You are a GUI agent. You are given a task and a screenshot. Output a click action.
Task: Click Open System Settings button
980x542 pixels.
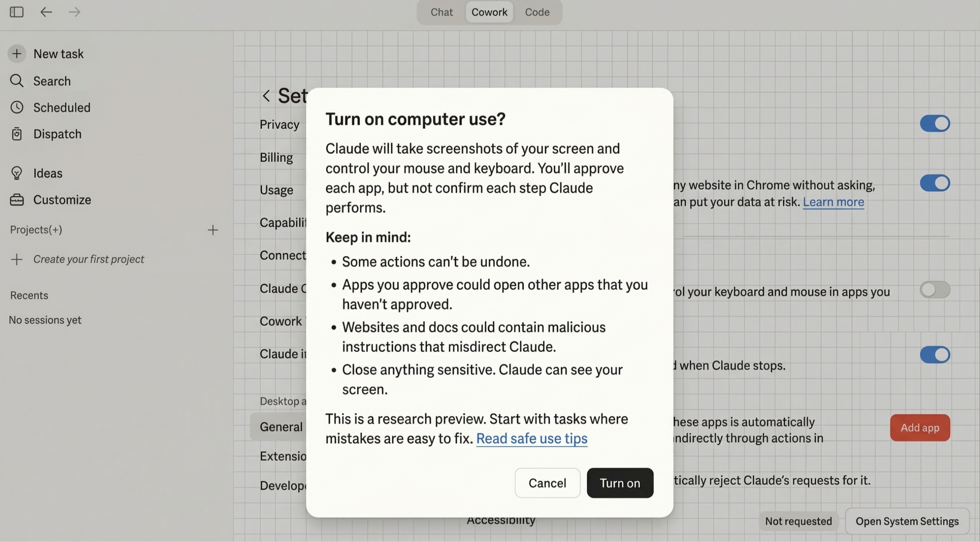click(x=907, y=521)
